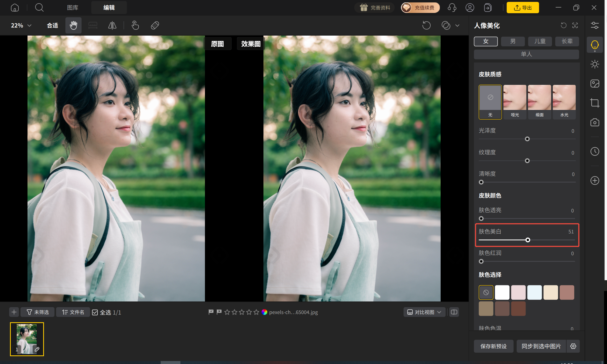Viewport: 607px width, 364px height.
Task: Toggle the 全选 select-all checkbox
Action: pyautogui.click(x=95, y=312)
